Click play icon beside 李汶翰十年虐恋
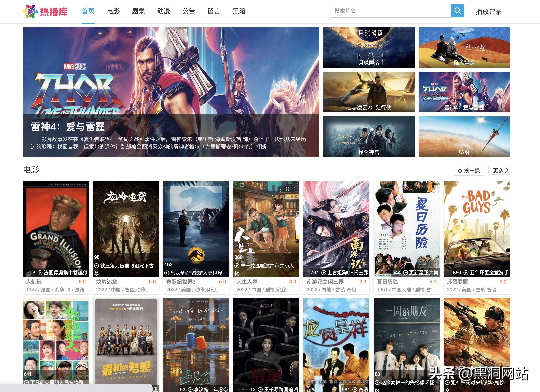This screenshot has height=392, width=540. tap(190, 389)
